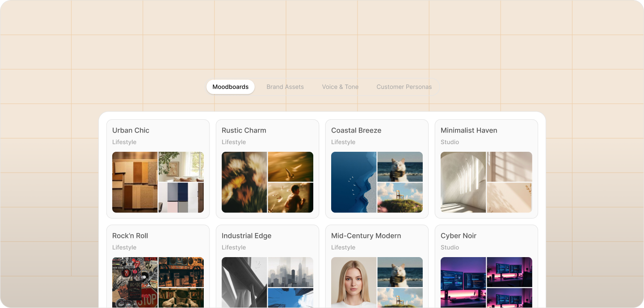Open the Mid-Century Modern moodboard title
The width and height of the screenshot is (644, 308).
[x=366, y=236]
